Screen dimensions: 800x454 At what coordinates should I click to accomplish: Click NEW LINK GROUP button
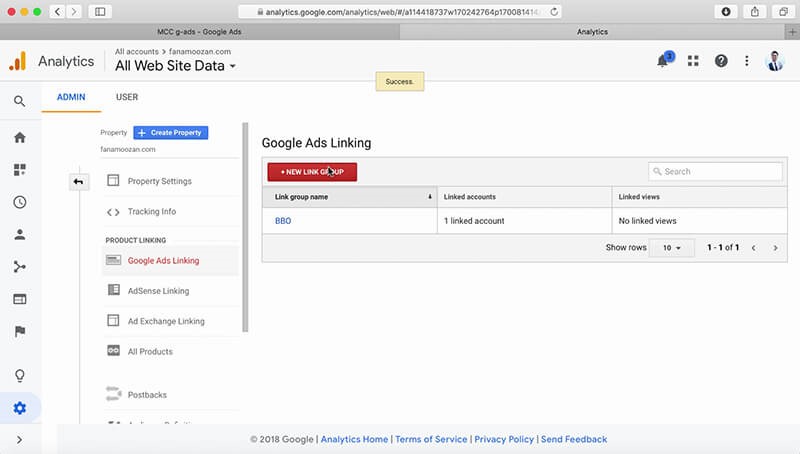pyautogui.click(x=312, y=172)
